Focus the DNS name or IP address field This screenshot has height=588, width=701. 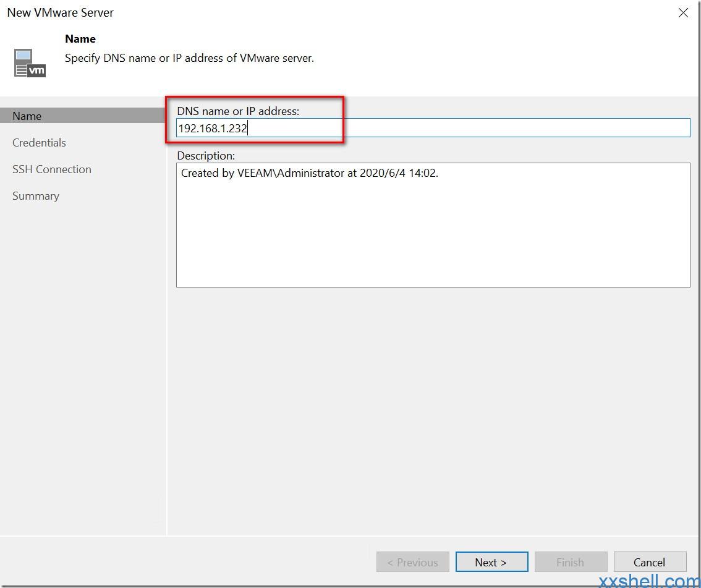click(433, 128)
